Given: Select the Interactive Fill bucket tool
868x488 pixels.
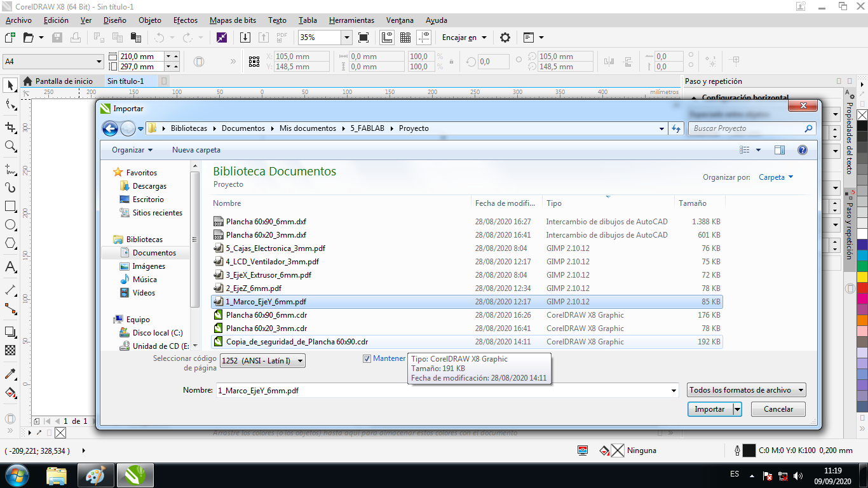Looking at the screenshot, I should click(x=10, y=392).
